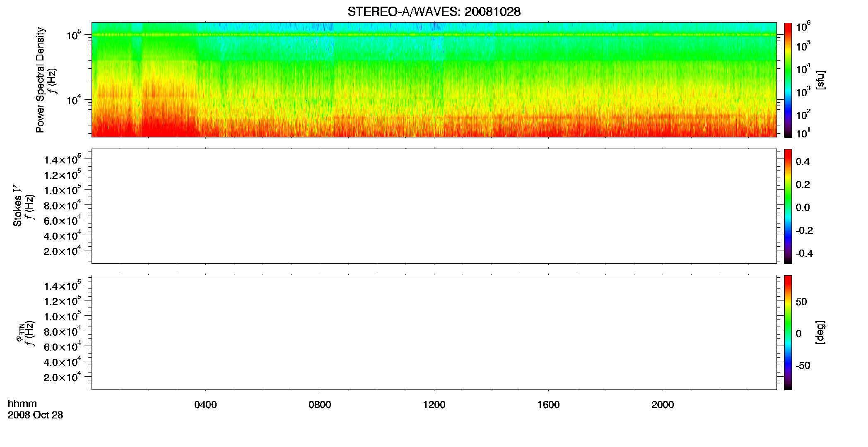Click the 6.0×10⁴ tick in phi RTN panel
868x447 pixels.
pyautogui.click(x=62, y=346)
